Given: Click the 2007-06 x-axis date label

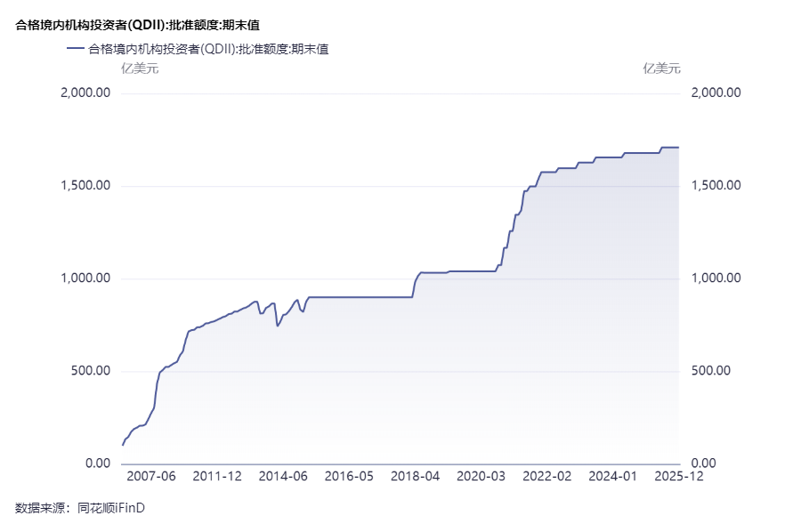Looking at the screenshot, I should click(x=151, y=477).
